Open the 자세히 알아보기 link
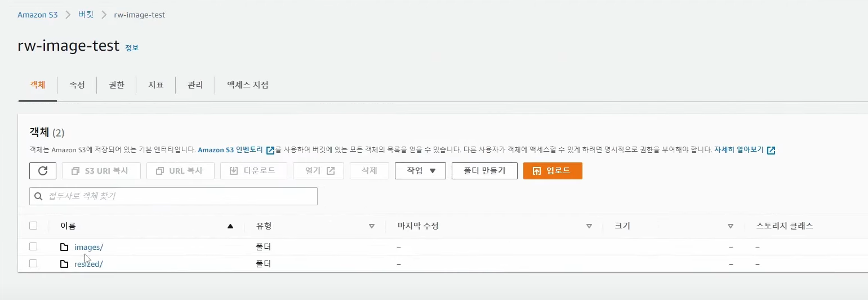Screen dimensions: 868x300 click(739, 150)
